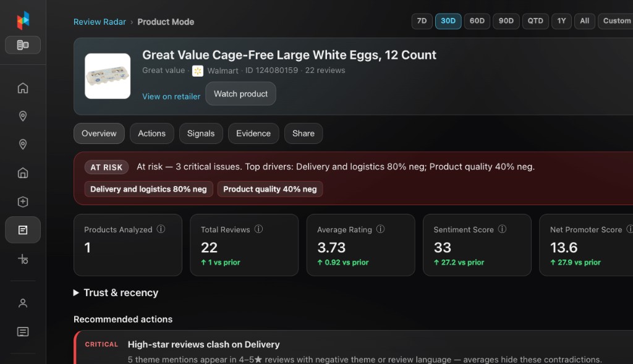Image resolution: width=633 pixels, height=364 pixels.
Task: Toggle the sidebar panel layout icon
Action: (x=23, y=44)
